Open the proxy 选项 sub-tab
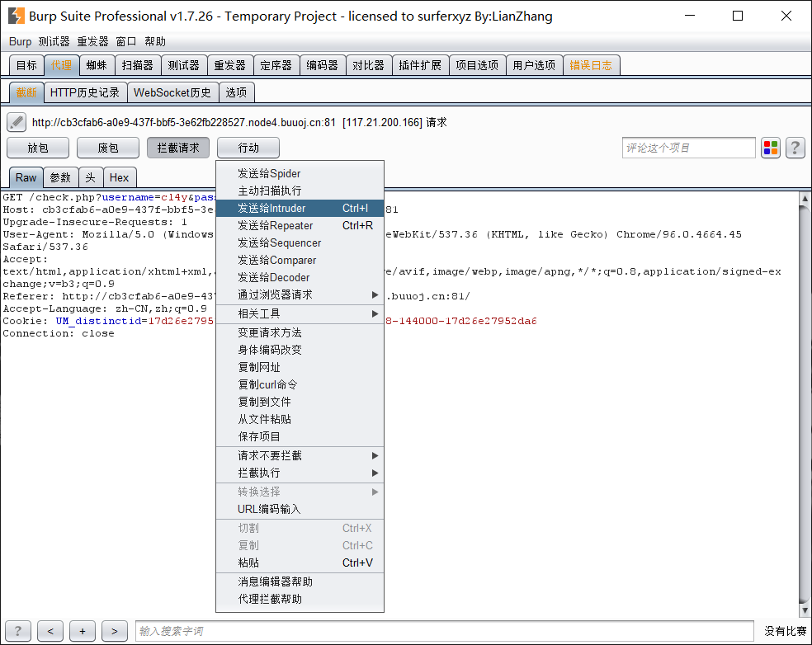The image size is (812, 645). pyautogui.click(x=236, y=92)
